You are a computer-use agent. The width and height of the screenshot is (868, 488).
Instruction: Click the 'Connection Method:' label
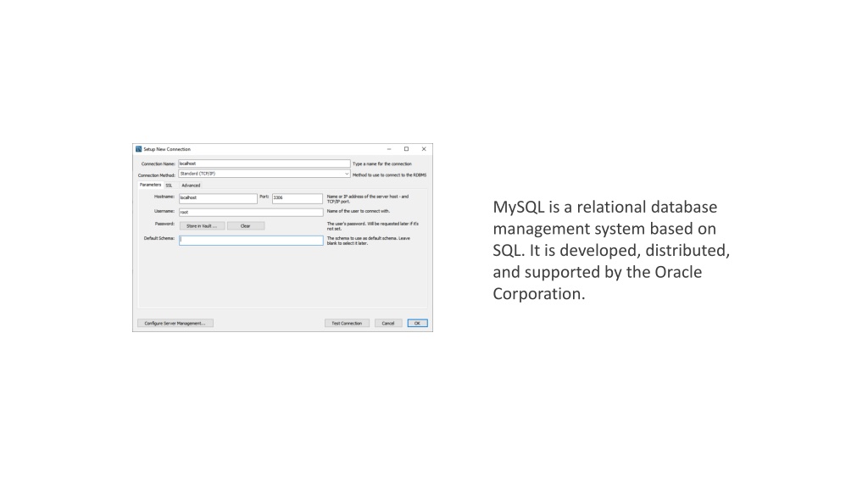point(157,175)
